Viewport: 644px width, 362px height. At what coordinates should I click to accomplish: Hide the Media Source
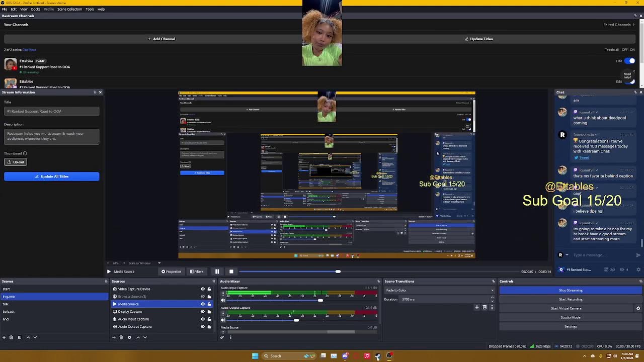(x=203, y=304)
